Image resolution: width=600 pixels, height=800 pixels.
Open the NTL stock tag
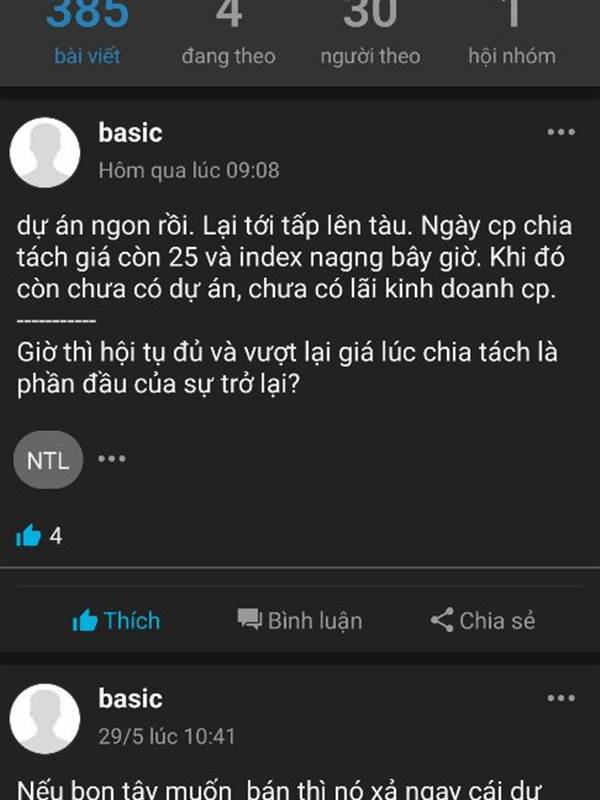point(48,460)
